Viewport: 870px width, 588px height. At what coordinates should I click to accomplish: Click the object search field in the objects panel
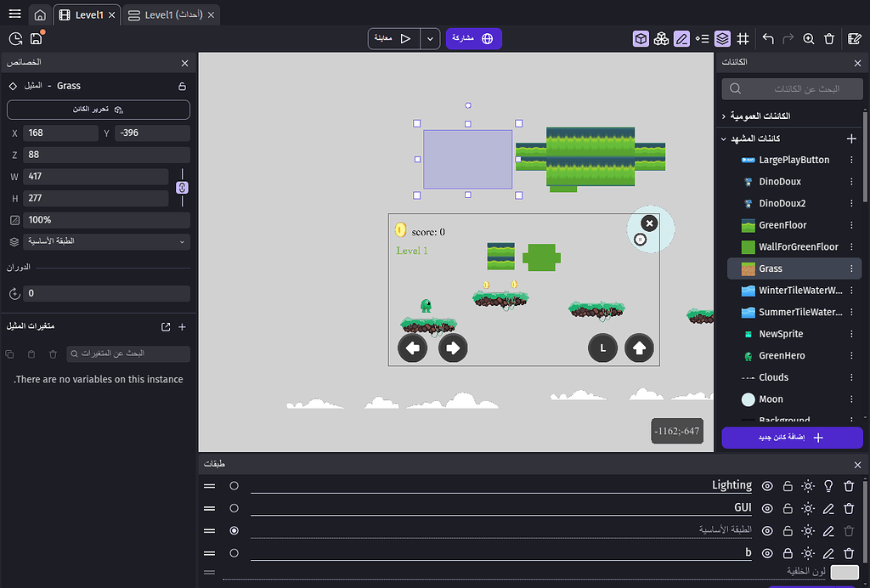tap(791, 88)
